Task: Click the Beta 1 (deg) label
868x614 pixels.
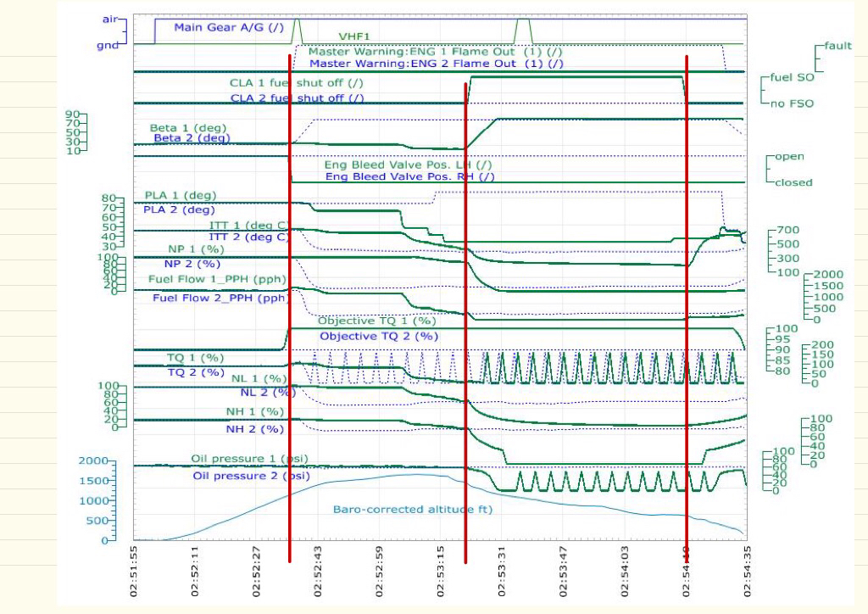Action: tap(188, 128)
